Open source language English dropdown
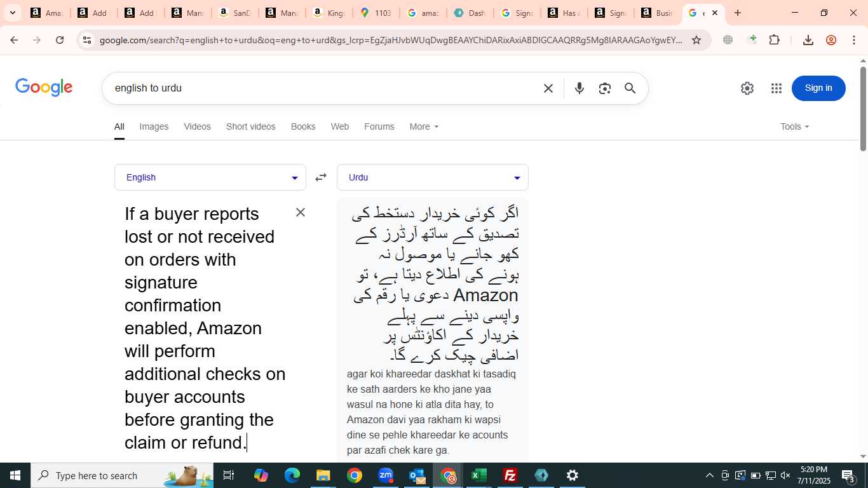868x488 pixels. (x=210, y=177)
